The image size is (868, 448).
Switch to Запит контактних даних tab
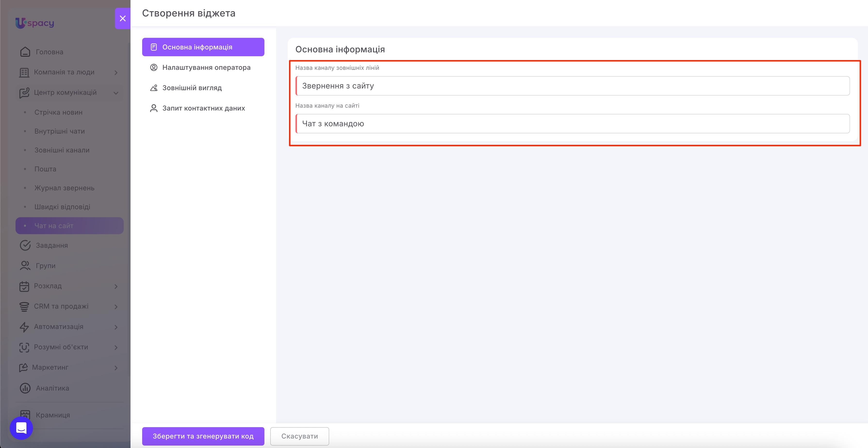[203, 108]
